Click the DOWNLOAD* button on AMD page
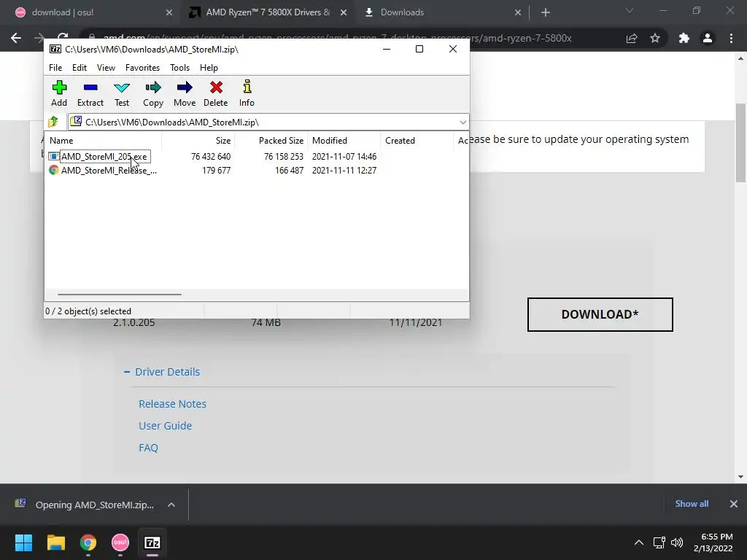Viewport: 747px width, 560px height. [x=600, y=314]
